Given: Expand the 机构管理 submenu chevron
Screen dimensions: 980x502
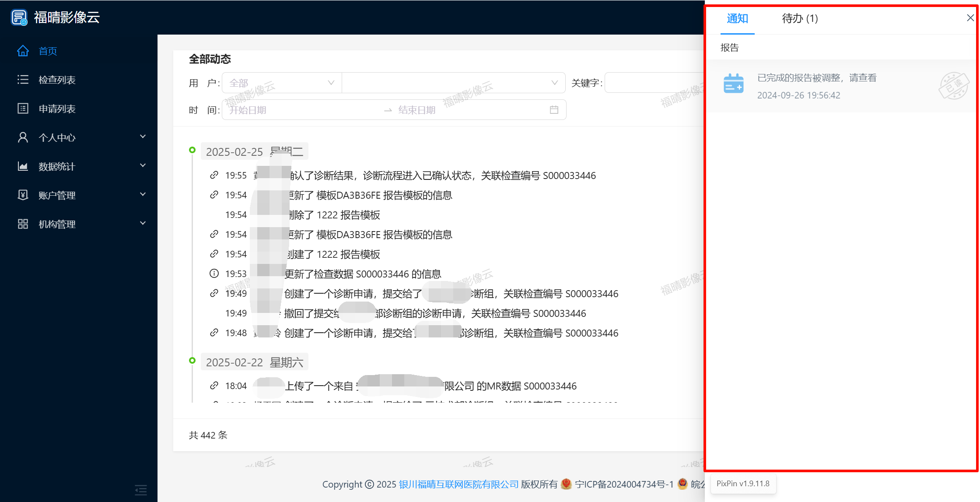Looking at the screenshot, I should [x=143, y=224].
